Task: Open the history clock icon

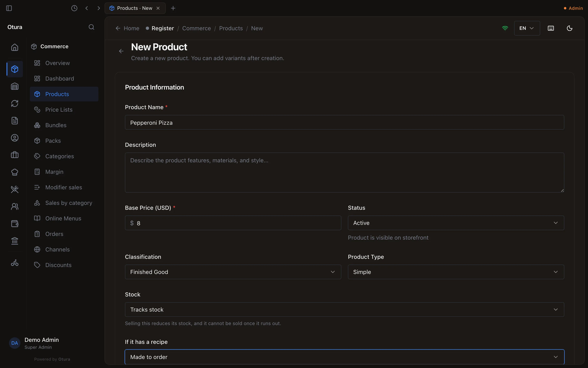Action: coord(74,8)
